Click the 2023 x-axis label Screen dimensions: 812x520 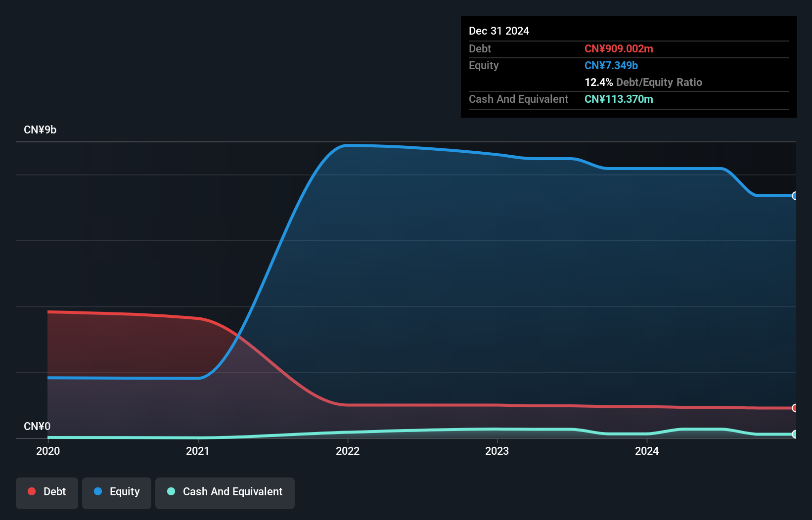[x=497, y=451]
